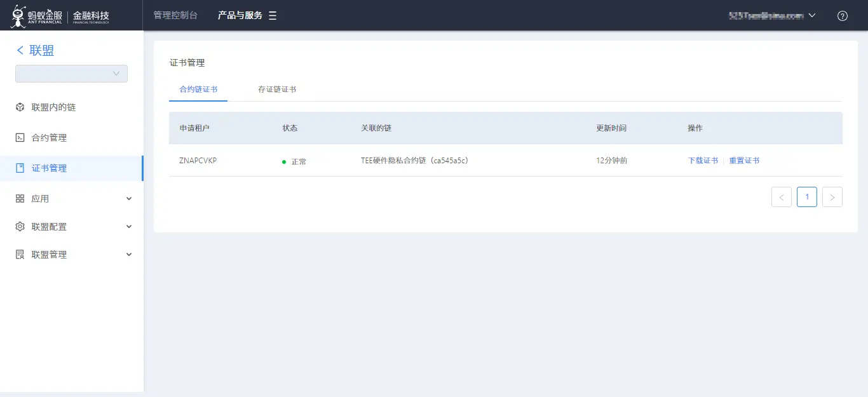Open 联盟内的链 from the sidebar
The height and width of the screenshot is (397, 868).
tap(54, 107)
